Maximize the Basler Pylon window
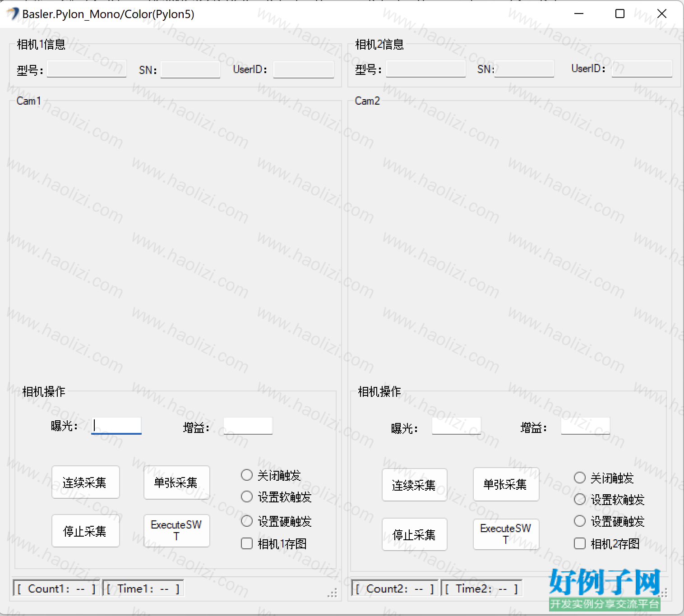This screenshot has height=616, width=684. (620, 14)
